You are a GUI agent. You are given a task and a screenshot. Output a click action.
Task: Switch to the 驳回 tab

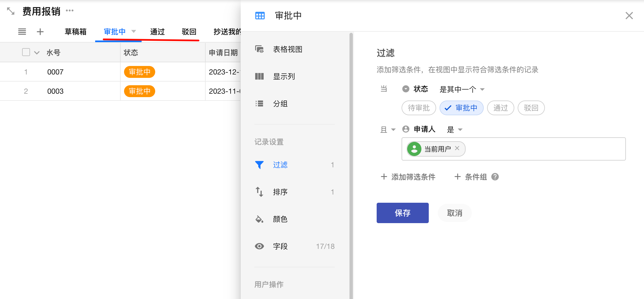tap(189, 32)
